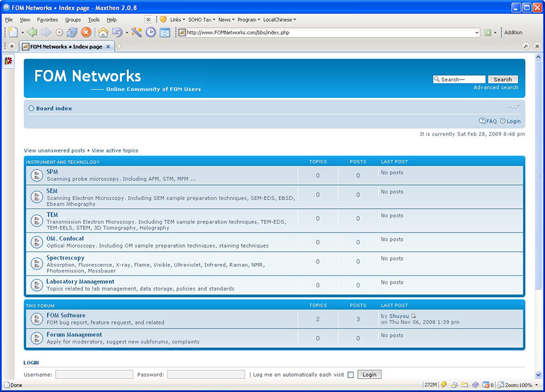Click the forum Search button

coord(503,79)
